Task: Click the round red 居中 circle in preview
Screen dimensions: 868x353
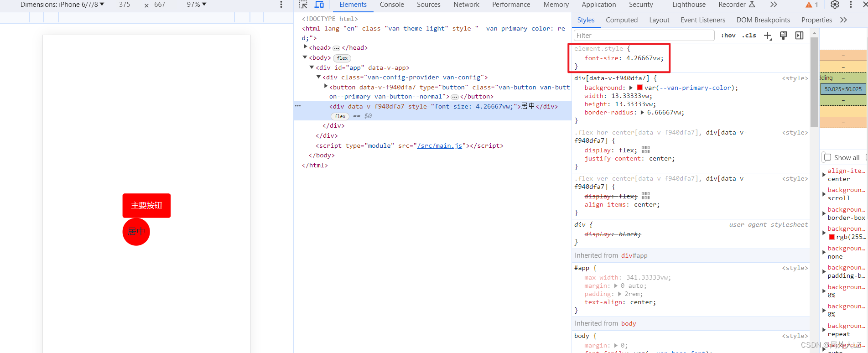Action: (136, 232)
